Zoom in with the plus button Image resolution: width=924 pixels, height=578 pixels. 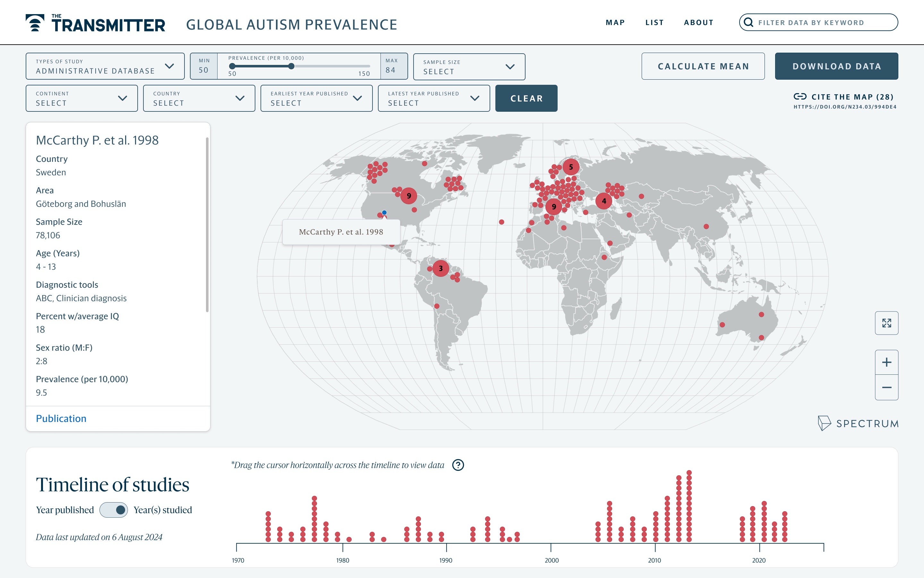[x=886, y=362]
